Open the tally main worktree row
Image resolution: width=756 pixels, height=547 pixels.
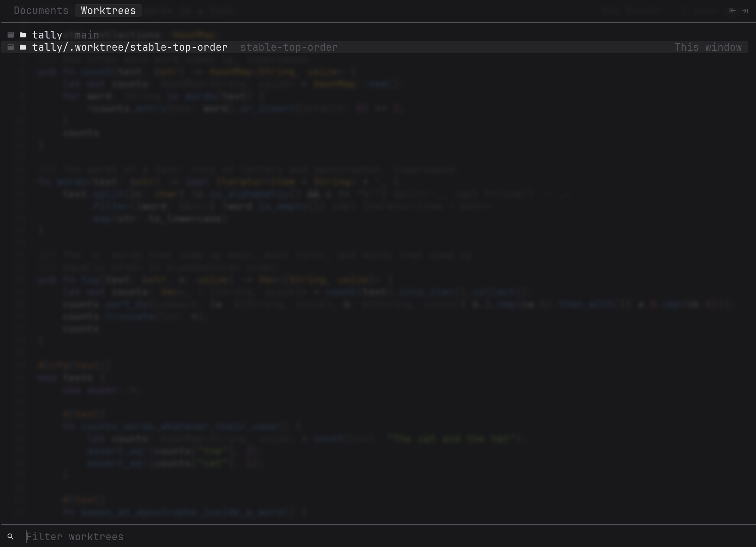[x=375, y=35]
